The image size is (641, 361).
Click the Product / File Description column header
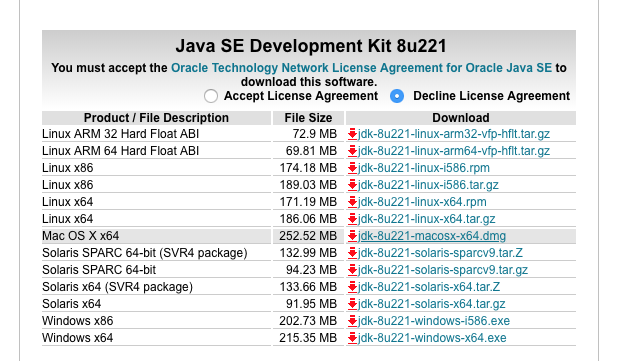point(156,118)
